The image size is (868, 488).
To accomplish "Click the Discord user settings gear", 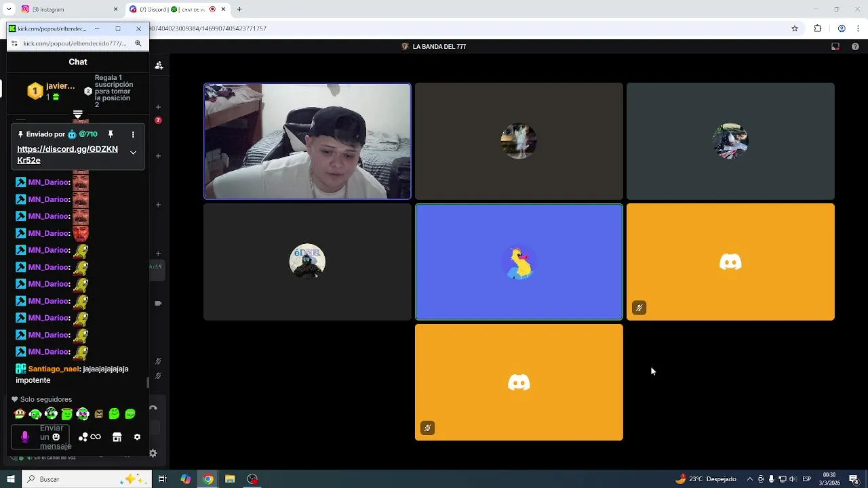I will (x=153, y=453).
